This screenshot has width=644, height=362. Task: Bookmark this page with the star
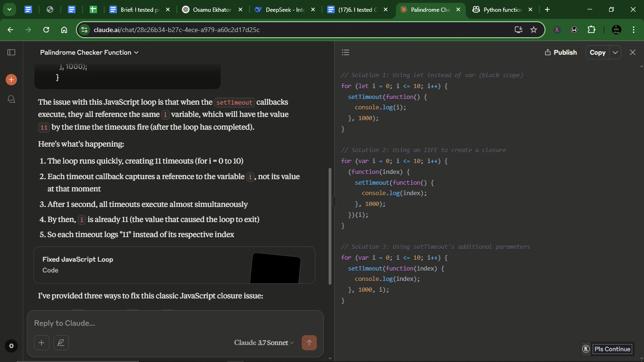click(534, 30)
